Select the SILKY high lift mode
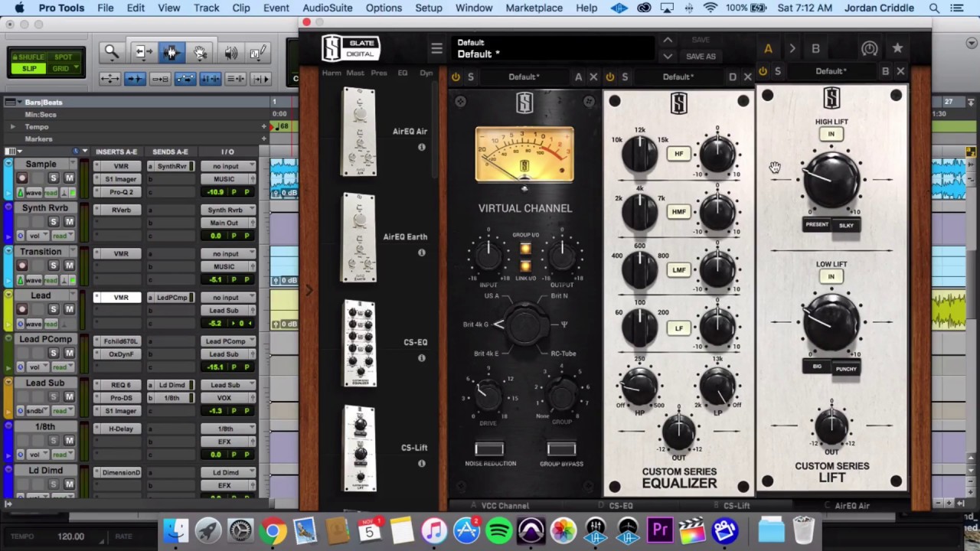 point(846,226)
